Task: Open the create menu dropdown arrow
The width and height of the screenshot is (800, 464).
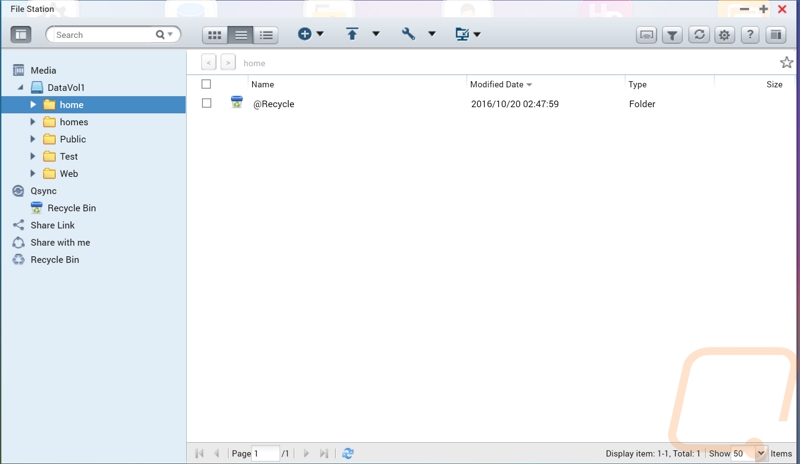Action: point(320,34)
